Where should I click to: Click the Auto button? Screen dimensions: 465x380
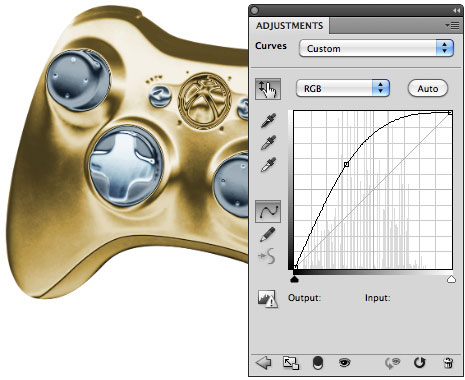pos(428,88)
